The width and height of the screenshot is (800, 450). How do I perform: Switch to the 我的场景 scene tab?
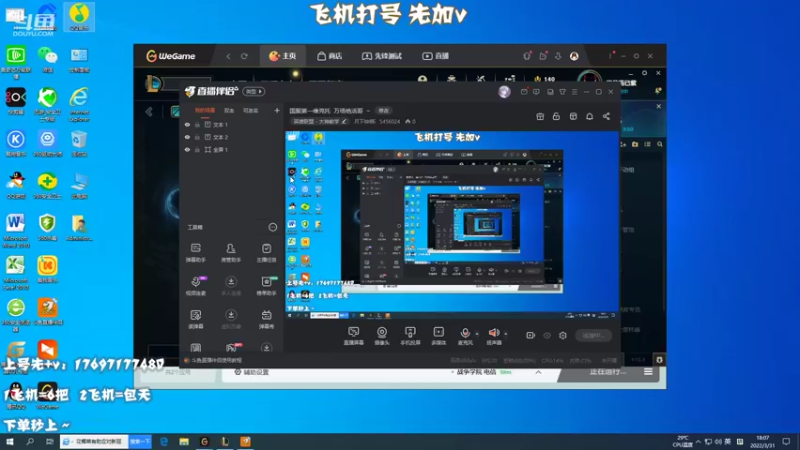205,110
